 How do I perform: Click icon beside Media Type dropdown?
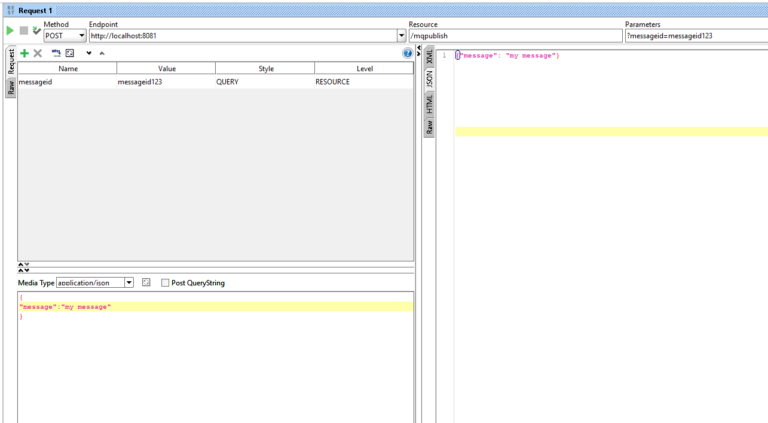146,283
